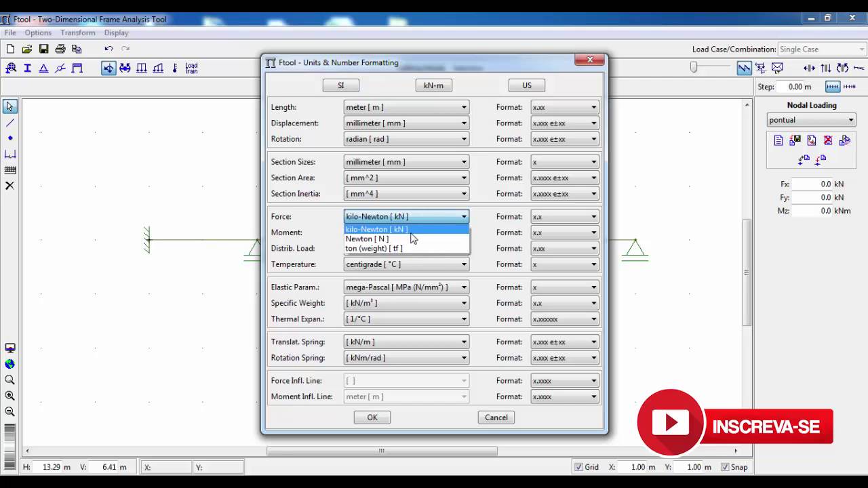Click the US units preset button

[x=527, y=85]
